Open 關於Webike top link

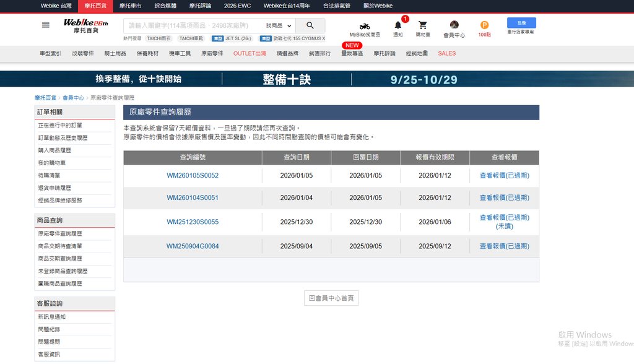pyautogui.click(x=378, y=6)
